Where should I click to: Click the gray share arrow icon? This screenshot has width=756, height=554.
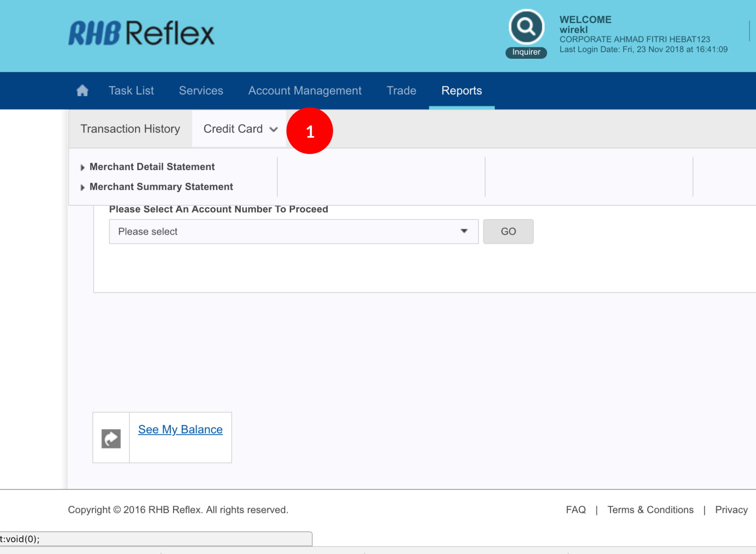point(111,438)
